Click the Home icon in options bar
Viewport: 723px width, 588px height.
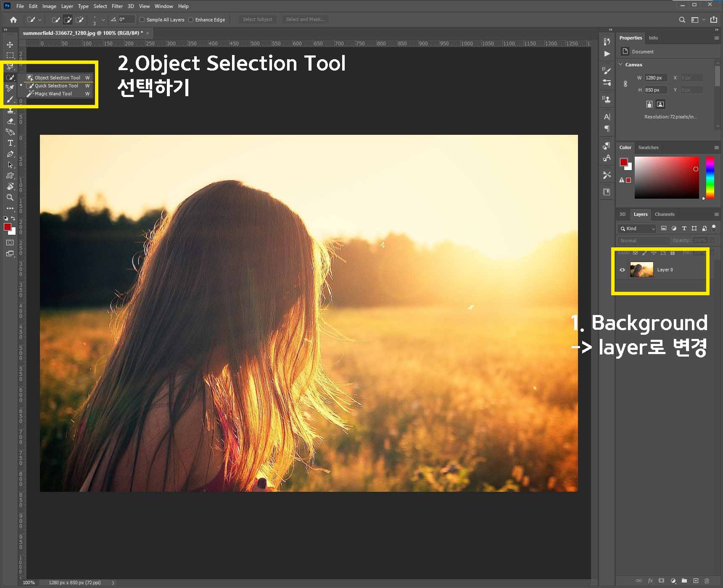pos(13,20)
